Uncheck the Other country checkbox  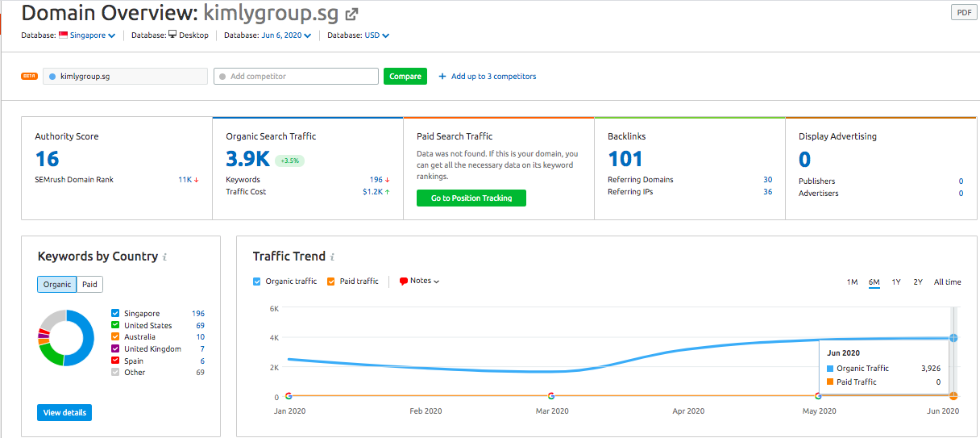(x=115, y=373)
